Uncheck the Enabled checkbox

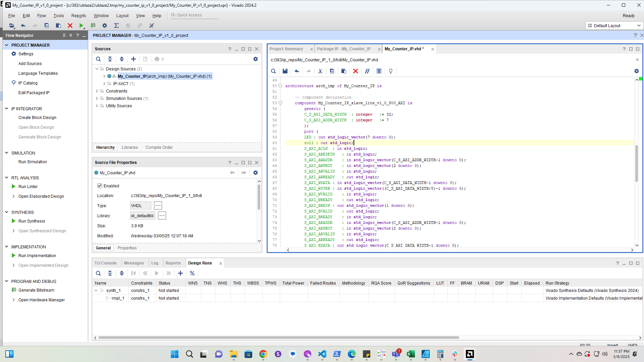tap(100, 186)
